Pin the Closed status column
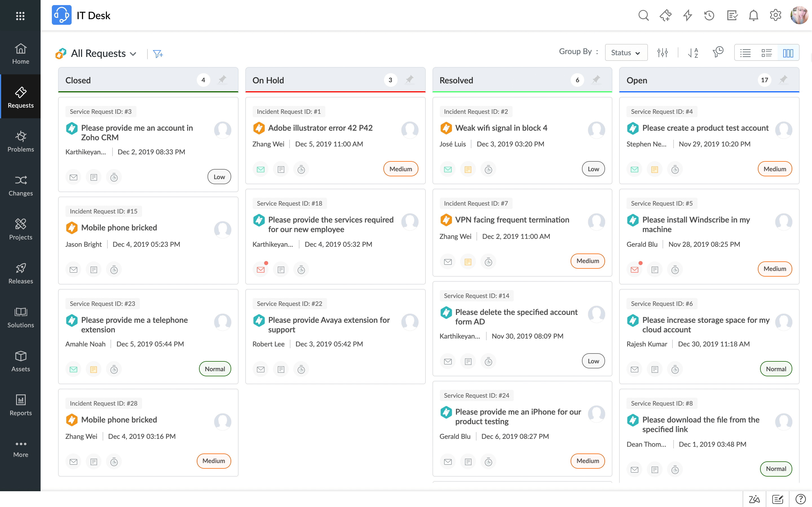812x507 pixels. click(x=222, y=80)
